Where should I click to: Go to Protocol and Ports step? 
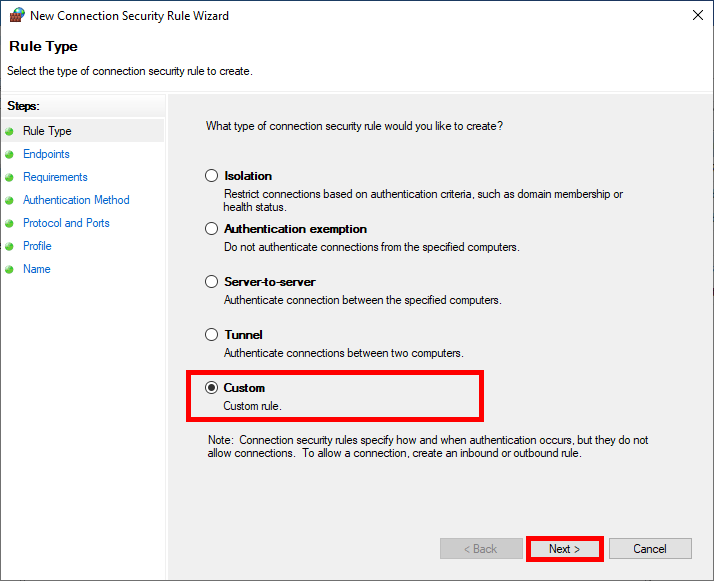point(66,223)
